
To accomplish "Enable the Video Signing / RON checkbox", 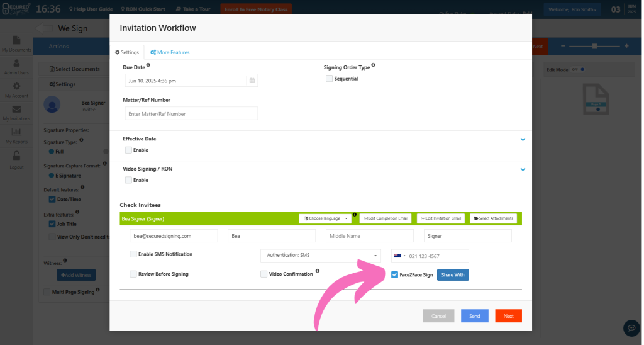I will tap(128, 180).
